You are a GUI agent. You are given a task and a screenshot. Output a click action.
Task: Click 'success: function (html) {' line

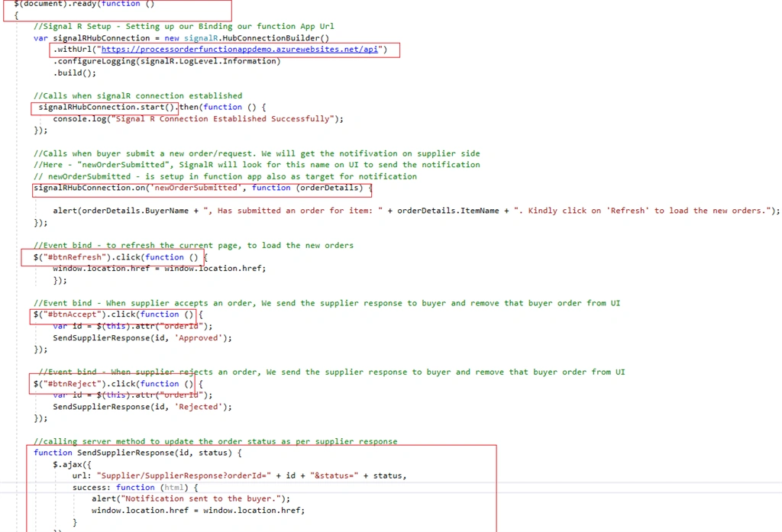pos(135,488)
